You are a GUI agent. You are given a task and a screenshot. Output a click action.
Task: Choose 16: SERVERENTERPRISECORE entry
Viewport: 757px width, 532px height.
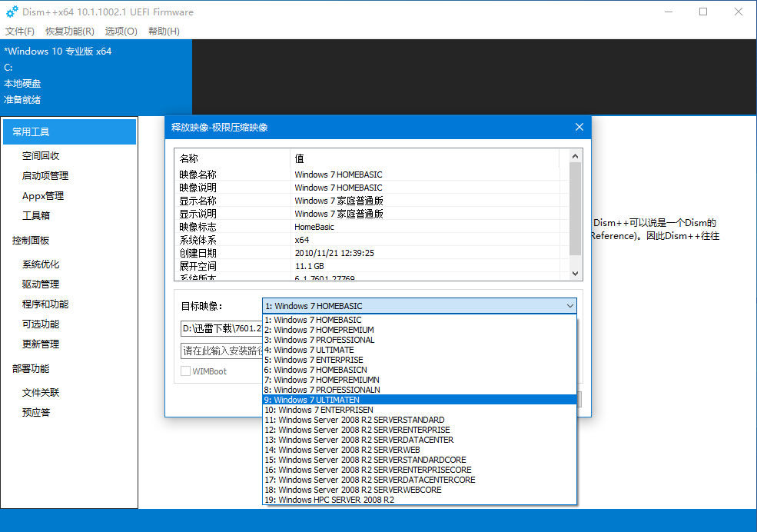(x=420, y=470)
